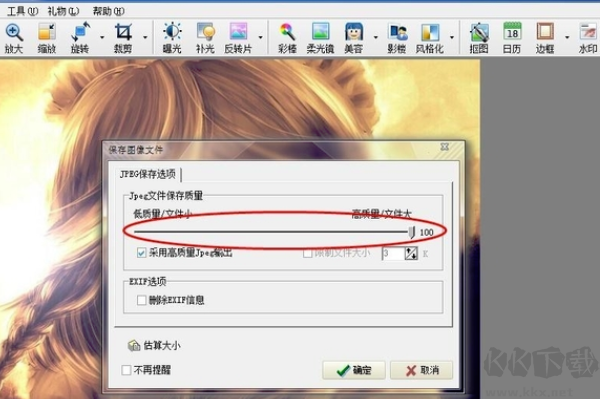Uncheck 采用高质量Jpeg输出 checkbox
600x399 pixels.
(141, 252)
